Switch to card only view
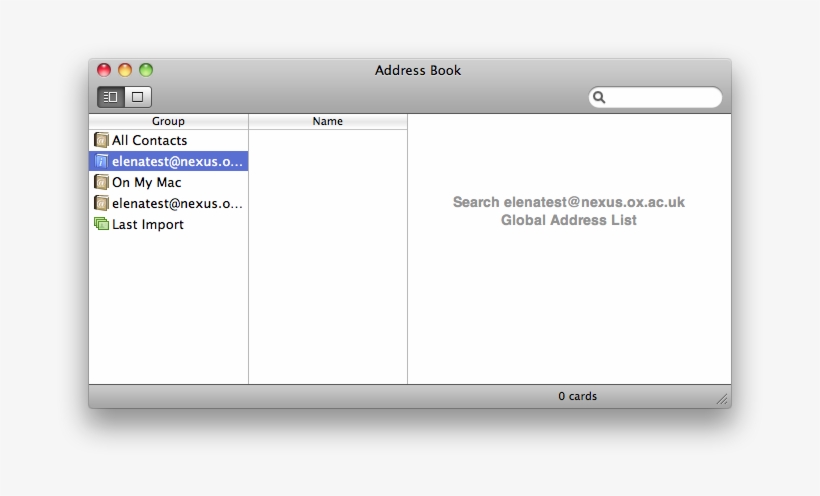The image size is (820, 496). pos(138,97)
